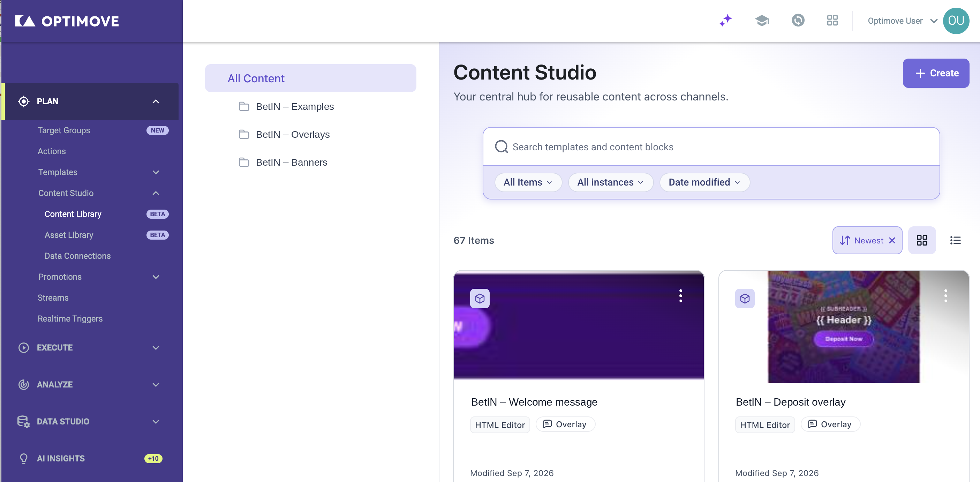Open the All Items filter dropdown

pos(528,182)
